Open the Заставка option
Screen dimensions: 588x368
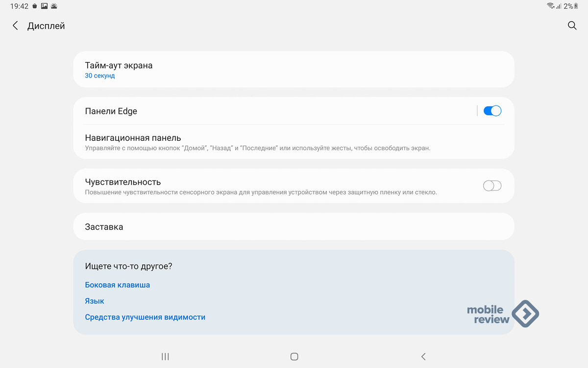pyautogui.click(x=104, y=227)
